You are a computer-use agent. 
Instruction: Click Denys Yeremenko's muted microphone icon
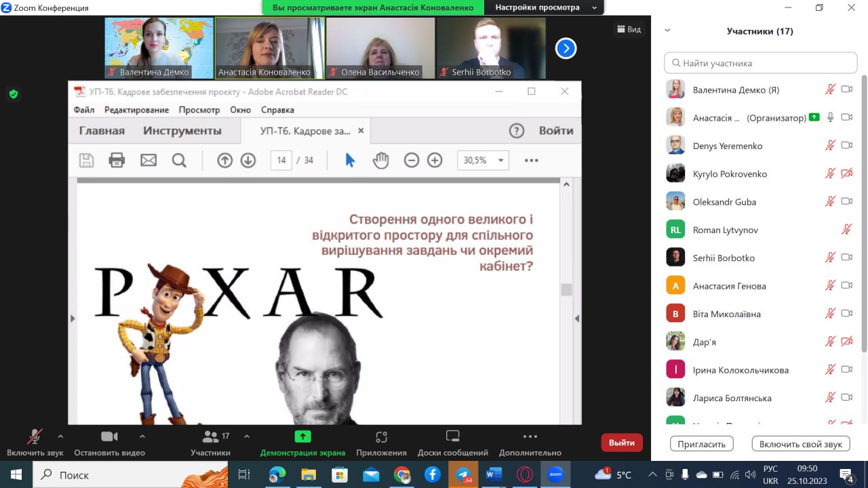pos(830,146)
